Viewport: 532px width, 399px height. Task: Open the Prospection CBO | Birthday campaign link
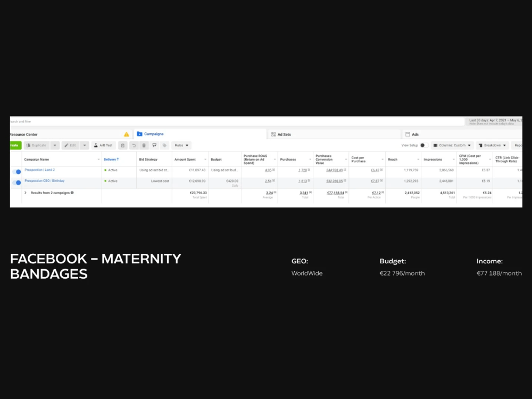pyautogui.click(x=45, y=181)
